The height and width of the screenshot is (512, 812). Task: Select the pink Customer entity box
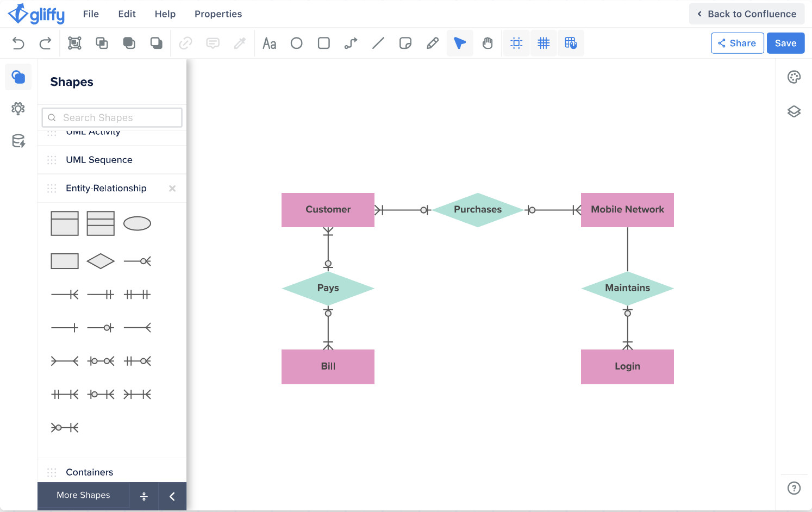pos(328,210)
